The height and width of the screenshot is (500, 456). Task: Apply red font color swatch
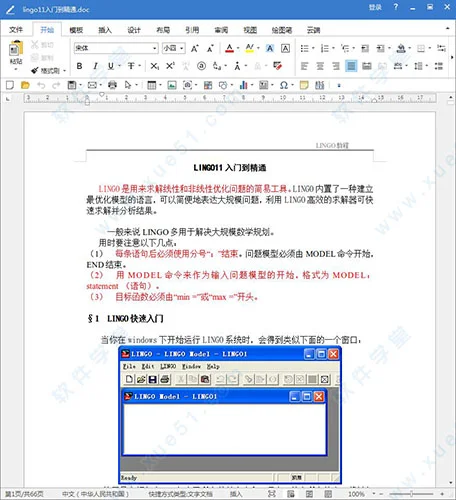coord(229,49)
